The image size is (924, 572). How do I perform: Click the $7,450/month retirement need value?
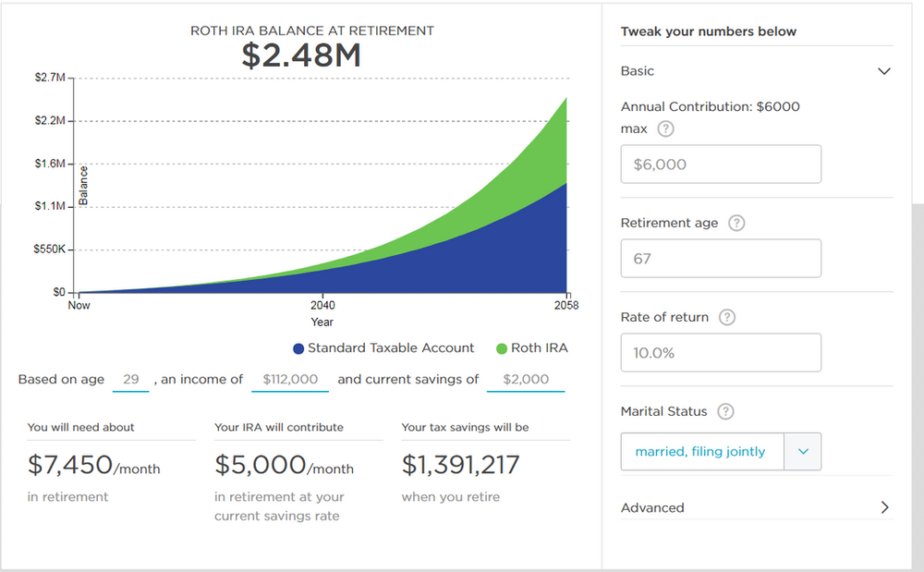coord(93,465)
